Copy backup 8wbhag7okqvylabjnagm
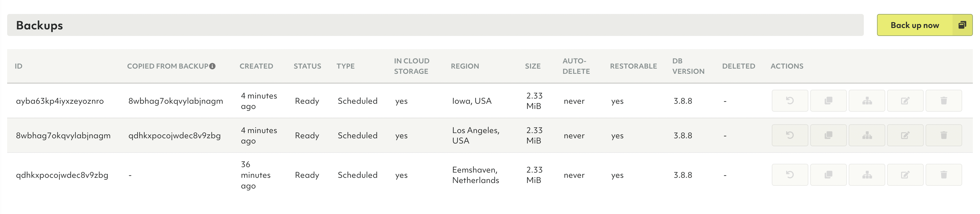This screenshot has width=980, height=214. pyautogui.click(x=828, y=135)
